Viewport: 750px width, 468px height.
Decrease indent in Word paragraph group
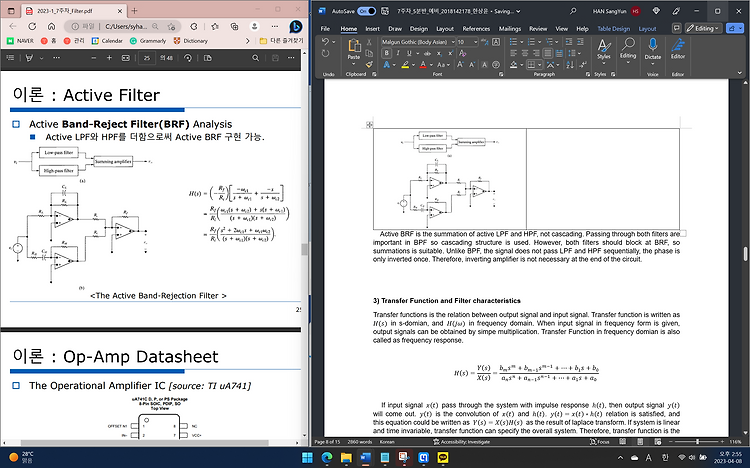click(x=569, y=42)
